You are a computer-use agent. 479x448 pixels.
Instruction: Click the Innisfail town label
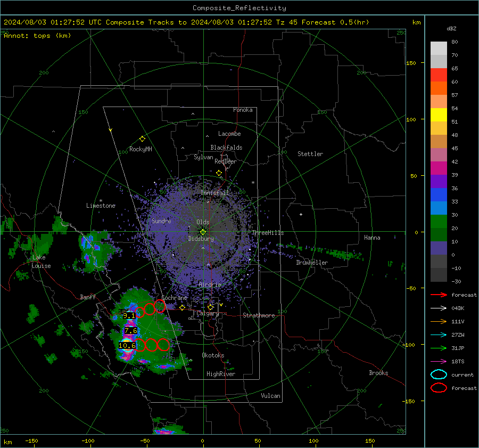(214, 193)
